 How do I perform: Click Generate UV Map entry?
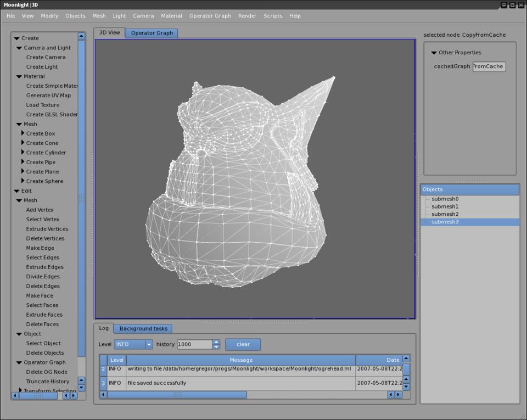click(48, 96)
